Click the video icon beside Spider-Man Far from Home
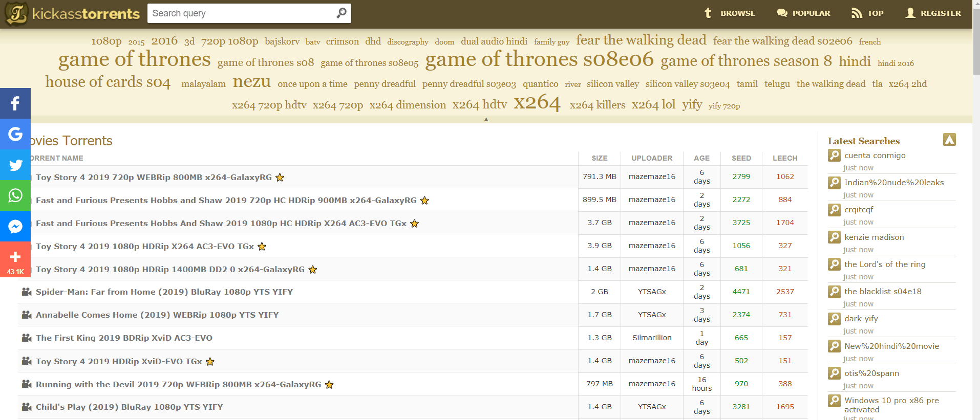Viewport: 980px width, 420px height. (27, 292)
